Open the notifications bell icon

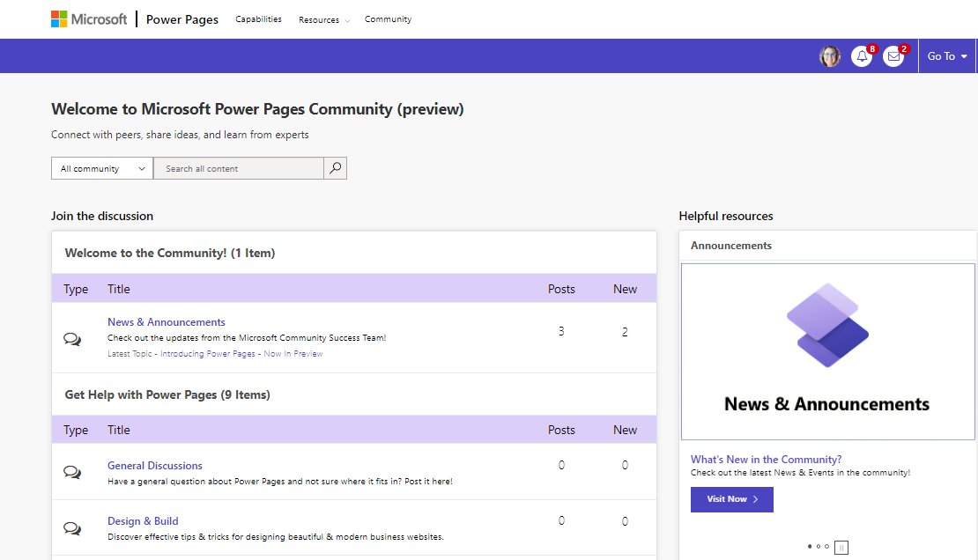(x=862, y=56)
